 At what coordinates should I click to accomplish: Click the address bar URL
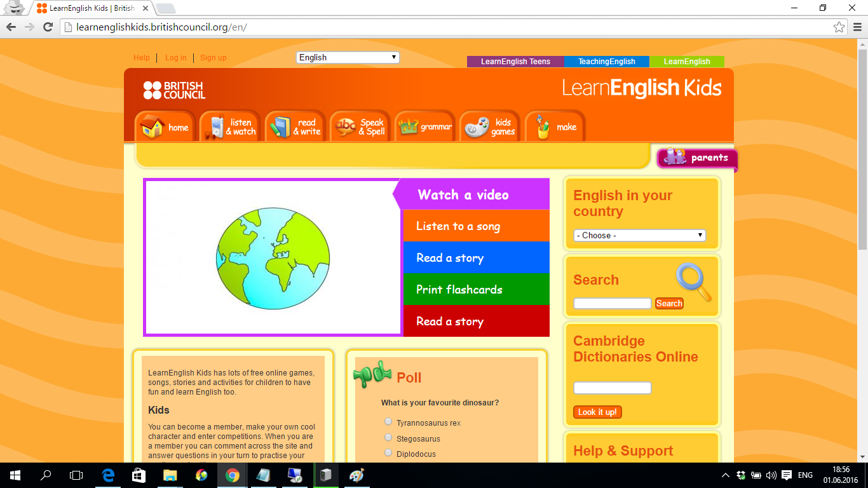pyautogui.click(x=161, y=27)
